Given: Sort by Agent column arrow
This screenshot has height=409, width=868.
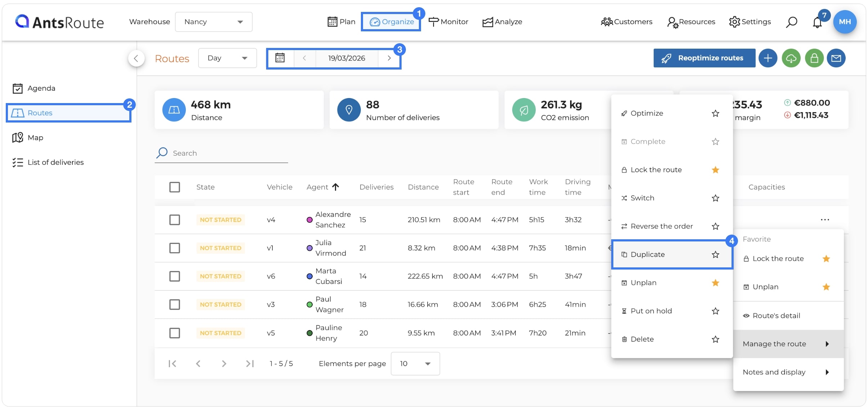Looking at the screenshot, I should [335, 187].
